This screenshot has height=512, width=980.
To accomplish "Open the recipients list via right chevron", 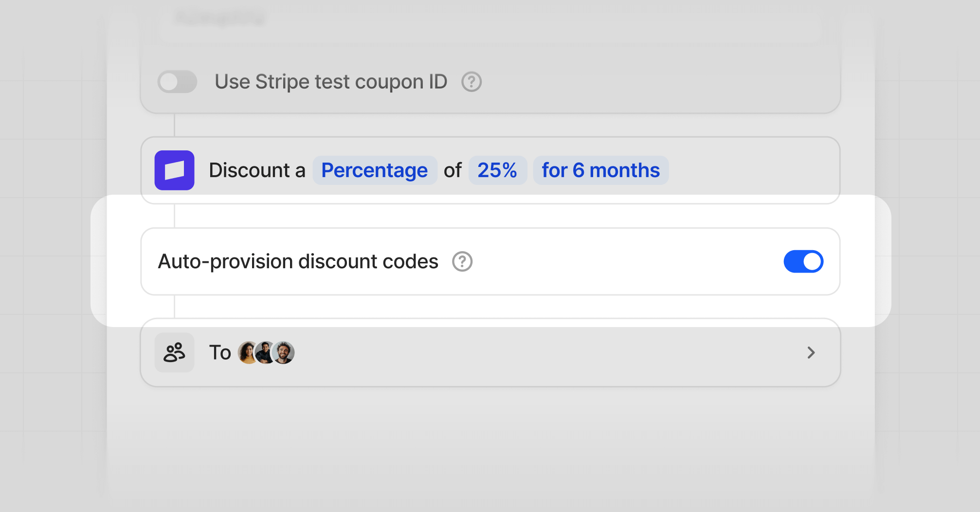I will tap(810, 353).
